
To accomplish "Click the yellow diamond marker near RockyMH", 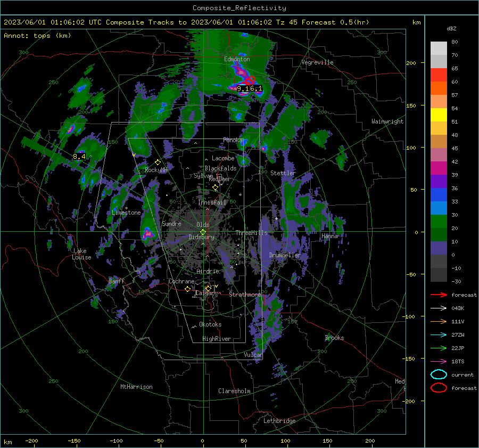I will coord(158,162).
